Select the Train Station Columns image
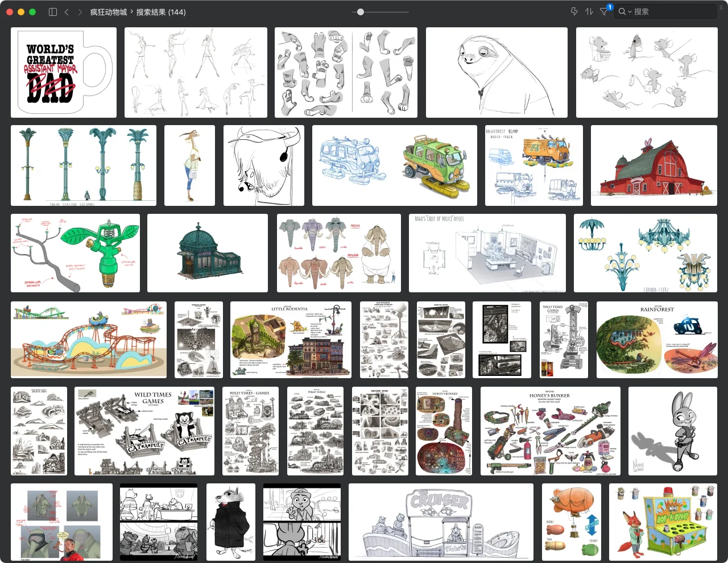Screen dimensions: 728x563 click(x=84, y=165)
